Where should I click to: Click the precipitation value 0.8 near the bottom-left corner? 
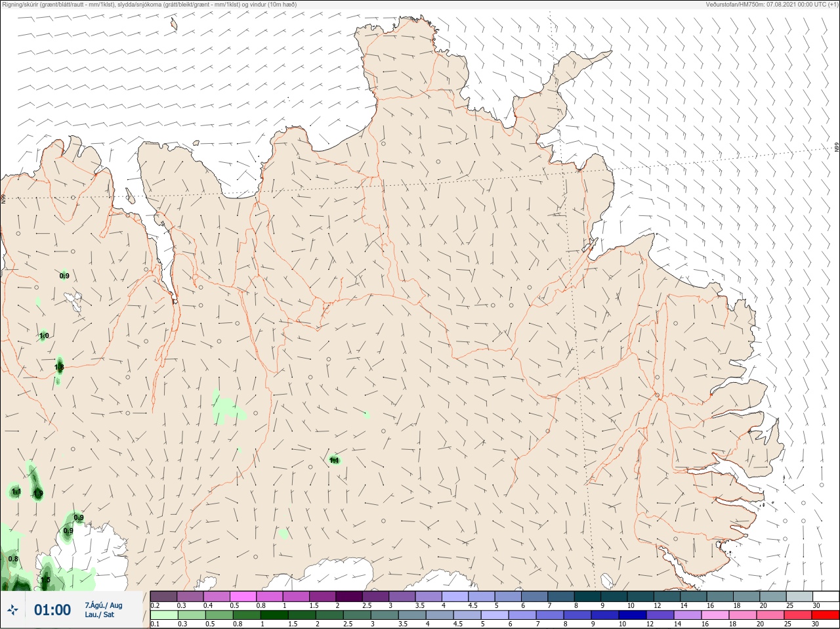click(13, 559)
